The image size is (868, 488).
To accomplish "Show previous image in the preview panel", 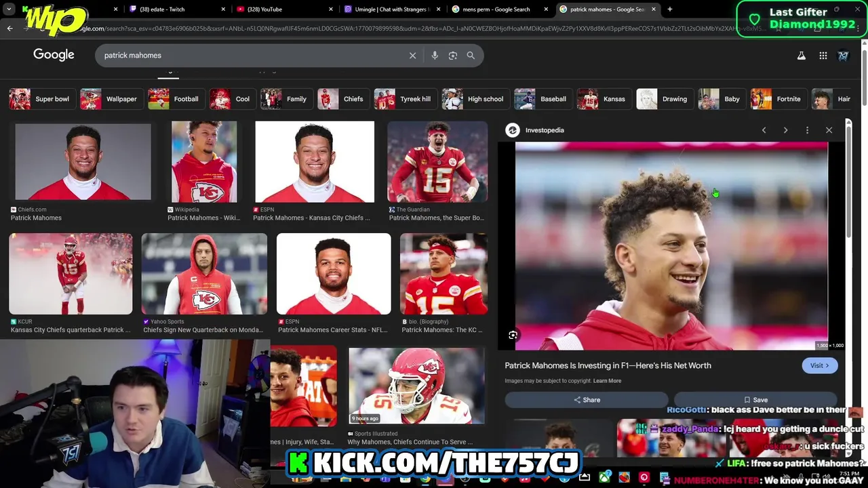I will pyautogui.click(x=764, y=130).
